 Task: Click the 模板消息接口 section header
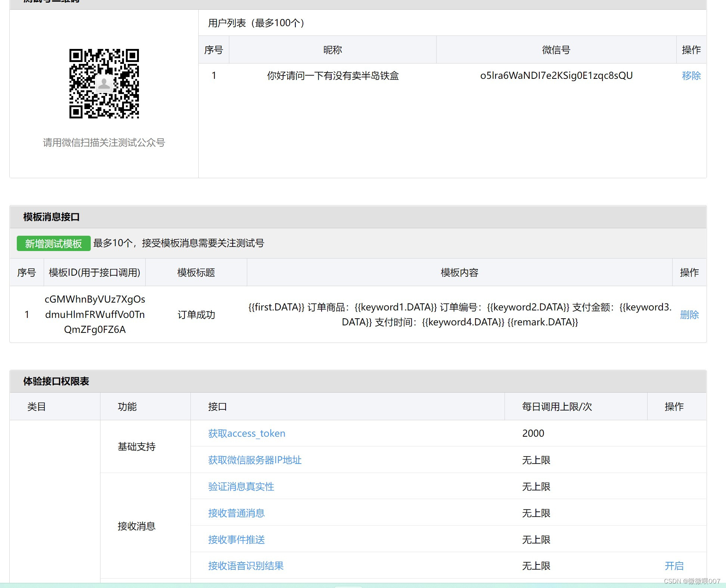tap(51, 217)
